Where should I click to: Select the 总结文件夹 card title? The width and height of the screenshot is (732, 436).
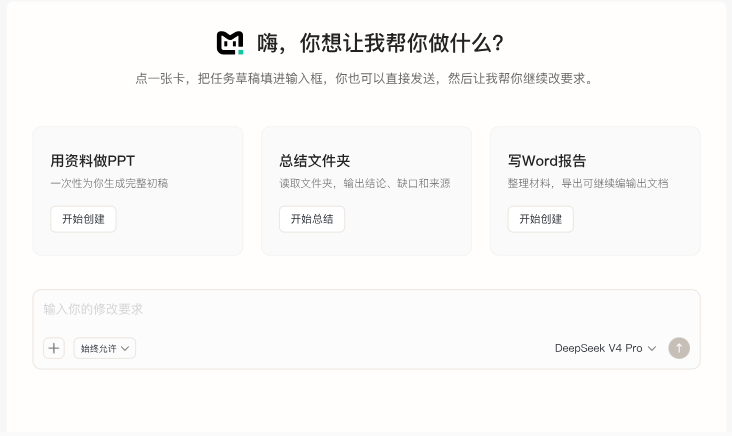tap(315, 161)
